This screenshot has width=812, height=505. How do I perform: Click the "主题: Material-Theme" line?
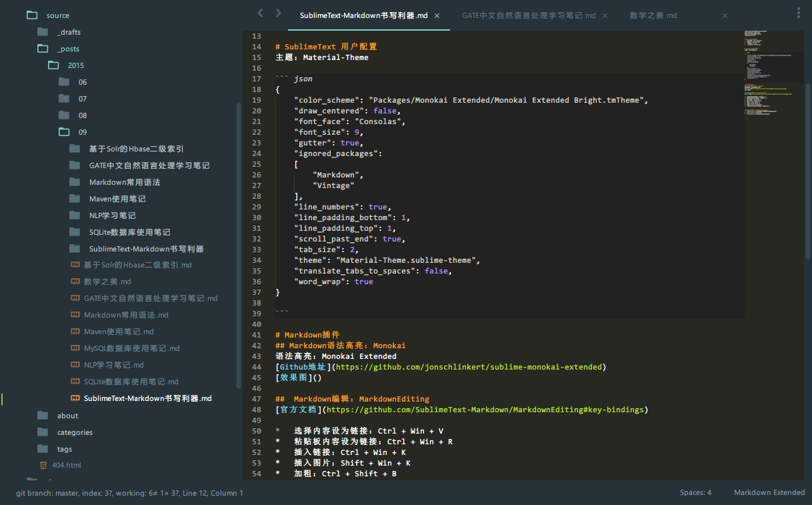[x=322, y=57]
